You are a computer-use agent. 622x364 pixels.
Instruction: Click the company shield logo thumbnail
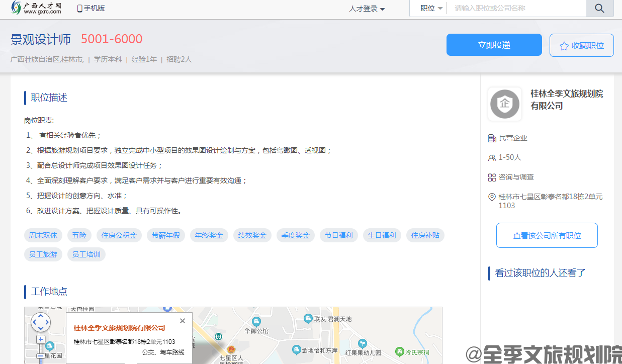505,104
